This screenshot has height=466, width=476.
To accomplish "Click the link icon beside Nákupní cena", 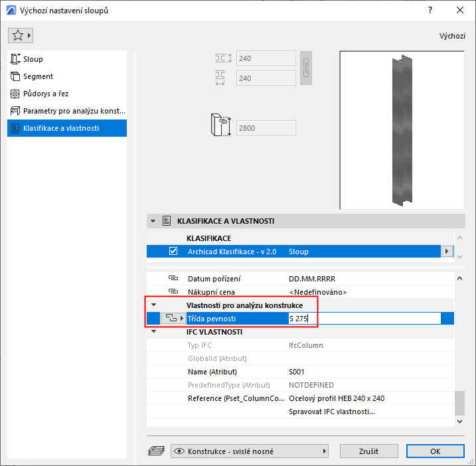I will pos(173,291).
